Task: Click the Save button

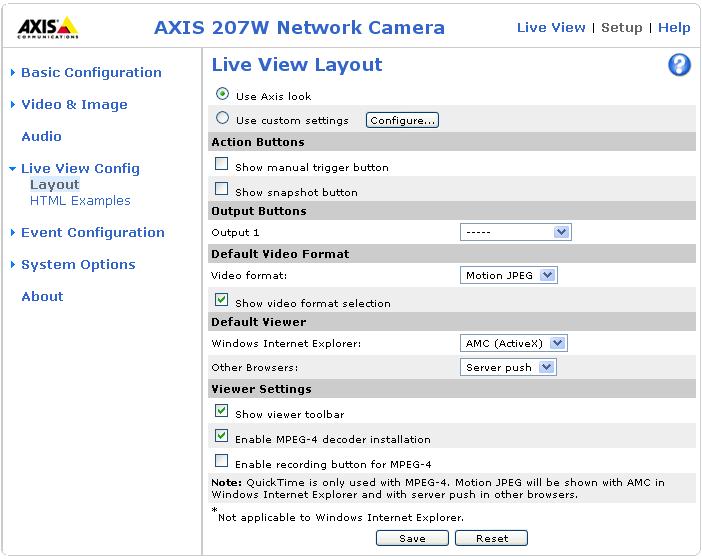Action: (x=412, y=538)
